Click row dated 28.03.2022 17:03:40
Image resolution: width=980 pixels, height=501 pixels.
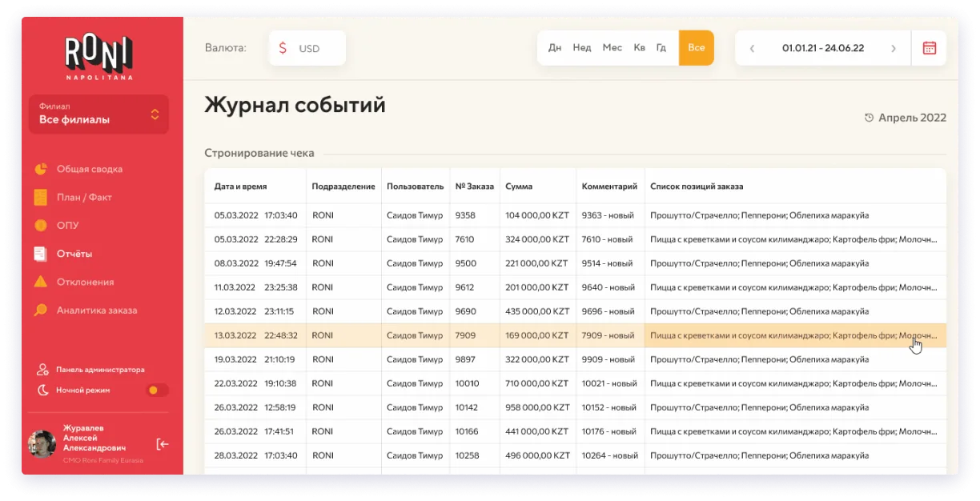(x=575, y=455)
